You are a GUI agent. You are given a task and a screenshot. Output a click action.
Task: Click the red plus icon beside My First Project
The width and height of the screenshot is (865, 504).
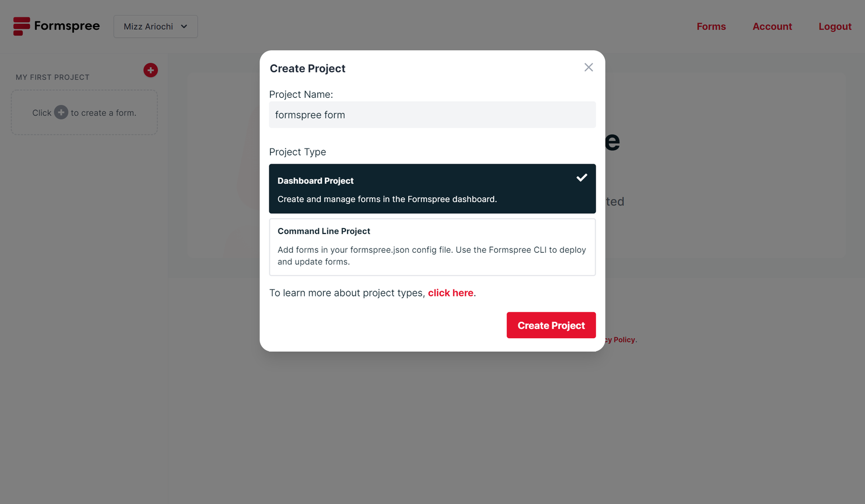click(x=150, y=70)
